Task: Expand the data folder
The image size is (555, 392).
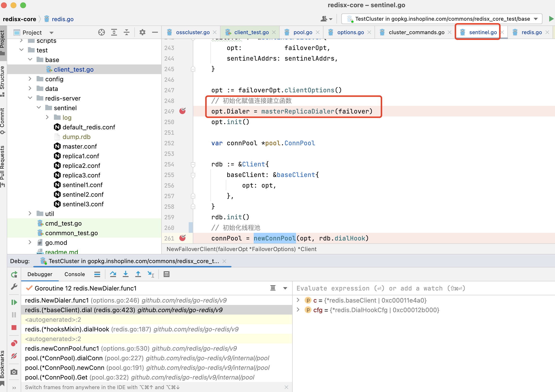Action: click(x=30, y=89)
